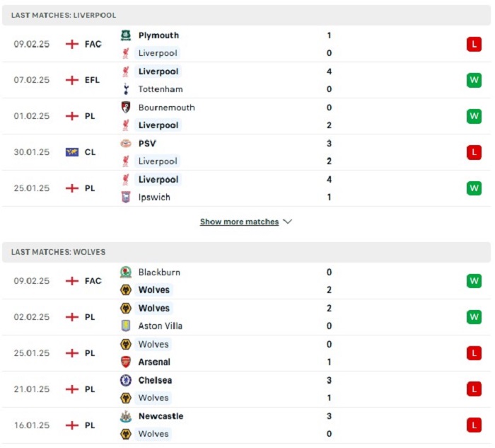This screenshot has height=448, width=495.
Task: Open Show more matches link
Action: pyautogui.click(x=239, y=222)
